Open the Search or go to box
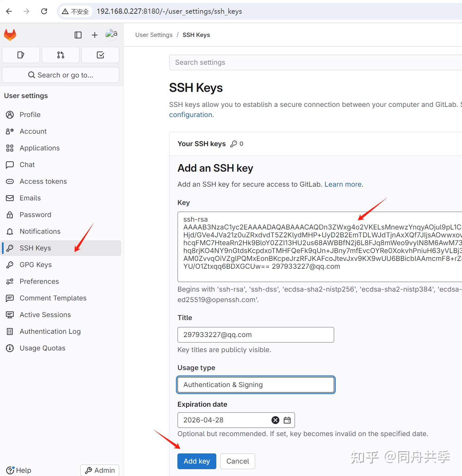The width and height of the screenshot is (462, 476). pos(61,75)
